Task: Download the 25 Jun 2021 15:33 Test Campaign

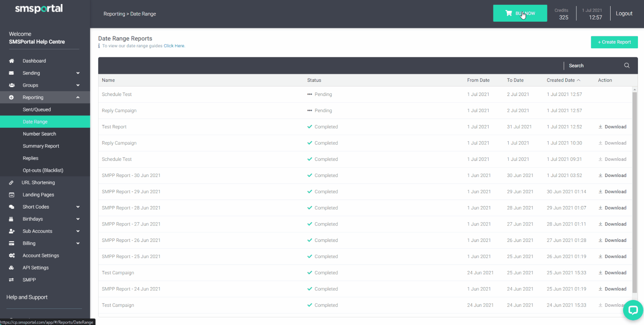Action: (613, 273)
